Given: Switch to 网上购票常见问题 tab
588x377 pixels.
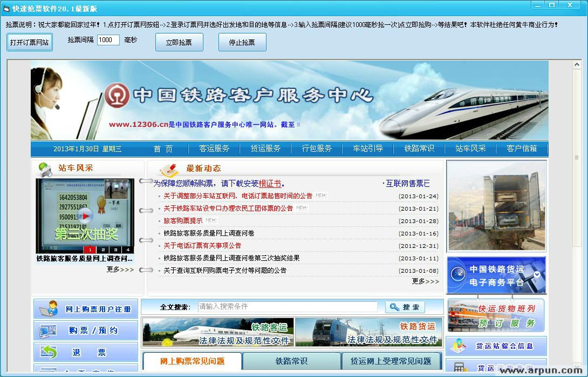Looking at the screenshot, I should click(193, 361).
